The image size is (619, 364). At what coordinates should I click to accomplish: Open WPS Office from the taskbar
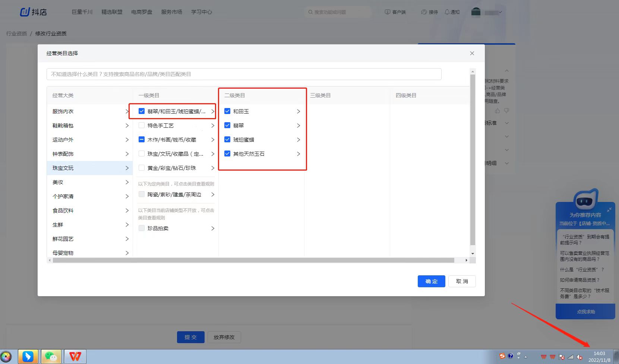(x=75, y=357)
